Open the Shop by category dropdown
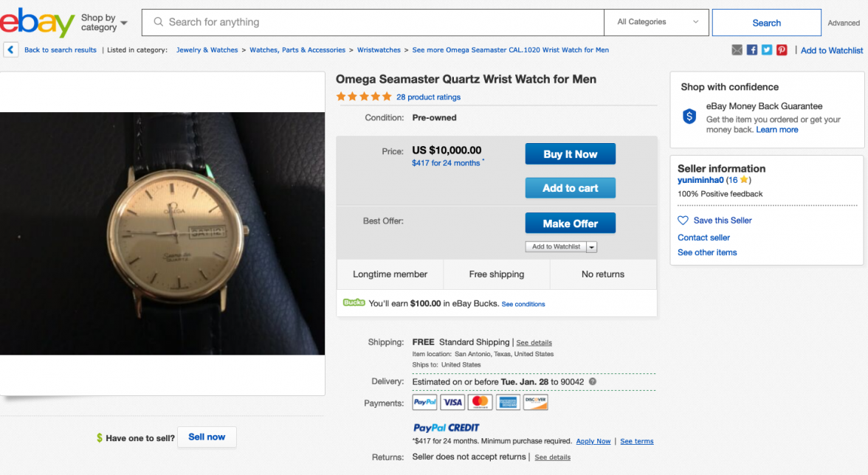Image resolution: width=868 pixels, height=475 pixels. pos(104,23)
